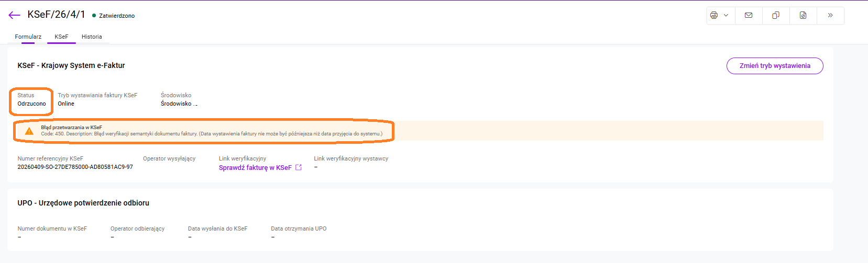Open the Historia tab

92,37
